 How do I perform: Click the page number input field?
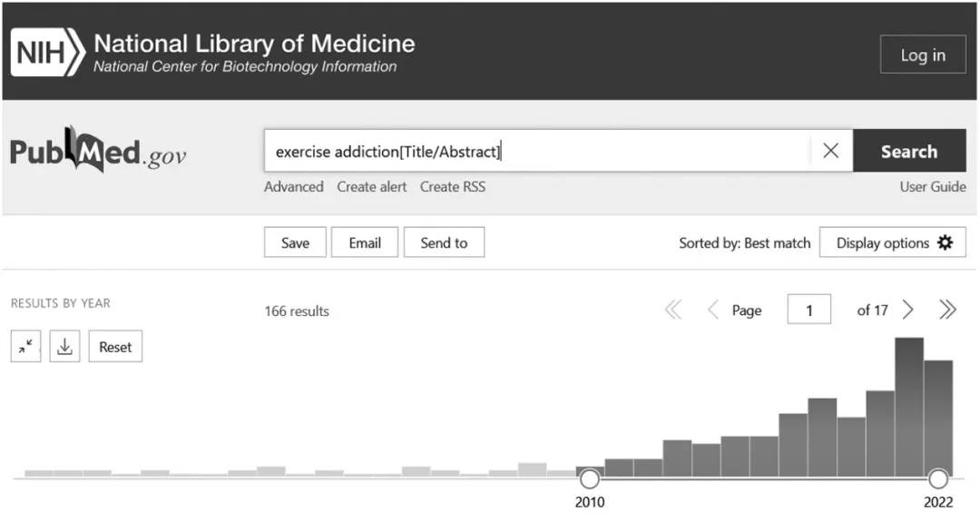(x=809, y=311)
